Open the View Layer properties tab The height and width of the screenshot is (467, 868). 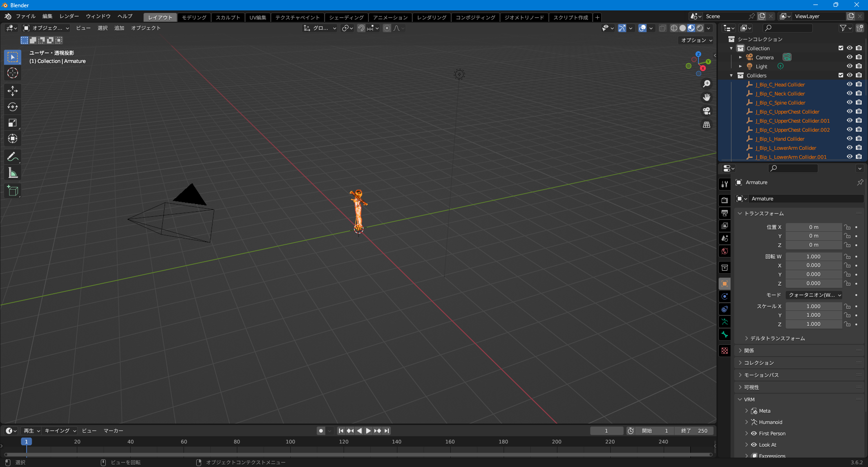coord(725,225)
